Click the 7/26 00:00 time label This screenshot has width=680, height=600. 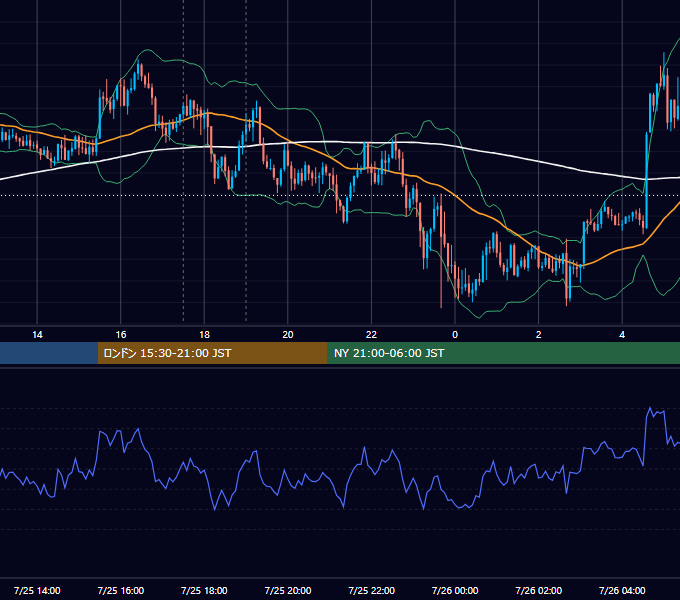pyautogui.click(x=455, y=590)
